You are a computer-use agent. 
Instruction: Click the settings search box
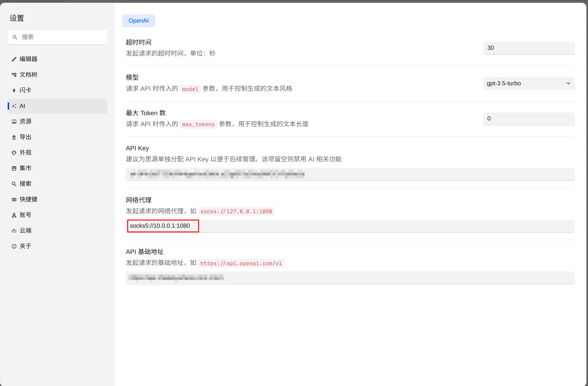(x=57, y=37)
